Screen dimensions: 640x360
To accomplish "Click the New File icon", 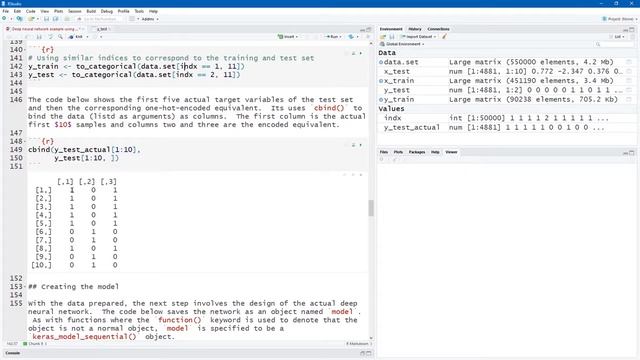I will click(x=4, y=19).
